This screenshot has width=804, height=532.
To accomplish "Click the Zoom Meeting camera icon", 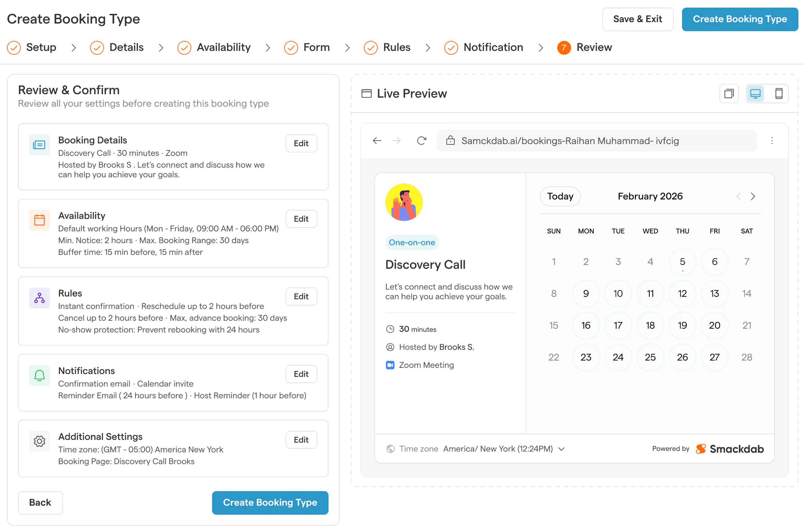I will pyautogui.click(x=390, y=365).
